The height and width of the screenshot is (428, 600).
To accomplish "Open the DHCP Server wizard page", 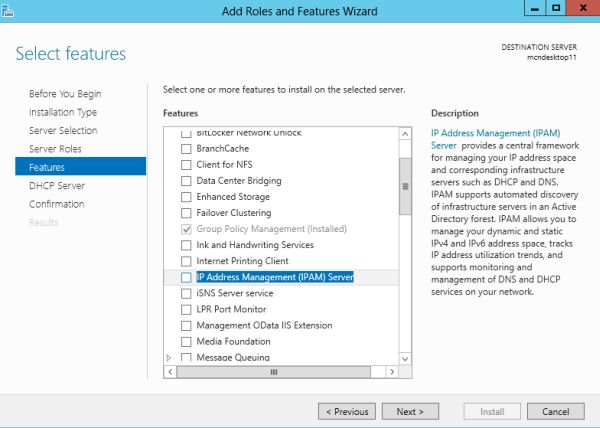I will (x=57, y=185).
